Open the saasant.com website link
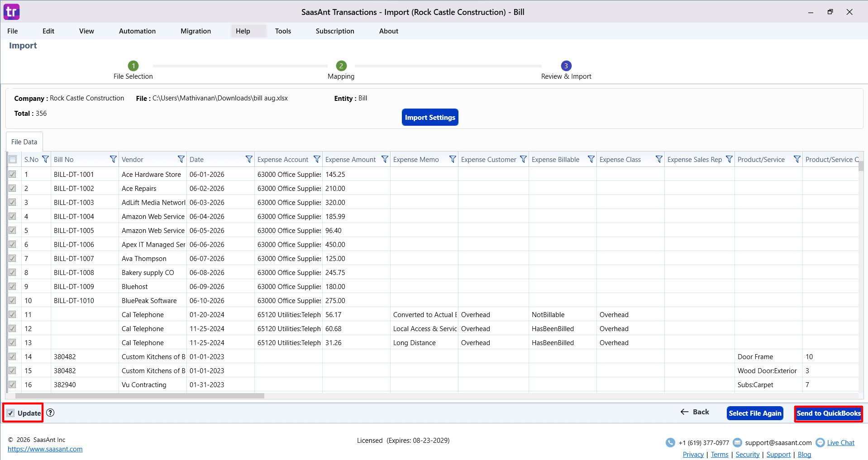Viewport: 868px width, 460px height. 45,449
